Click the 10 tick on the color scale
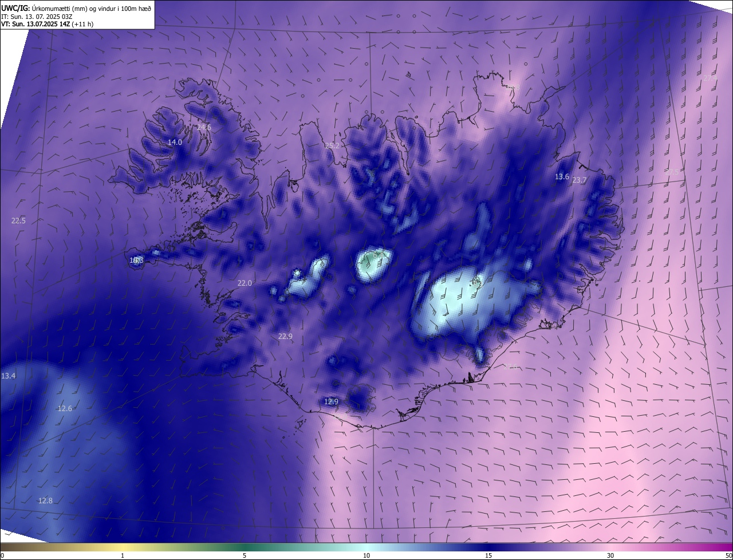 click(x=366, y=555)
